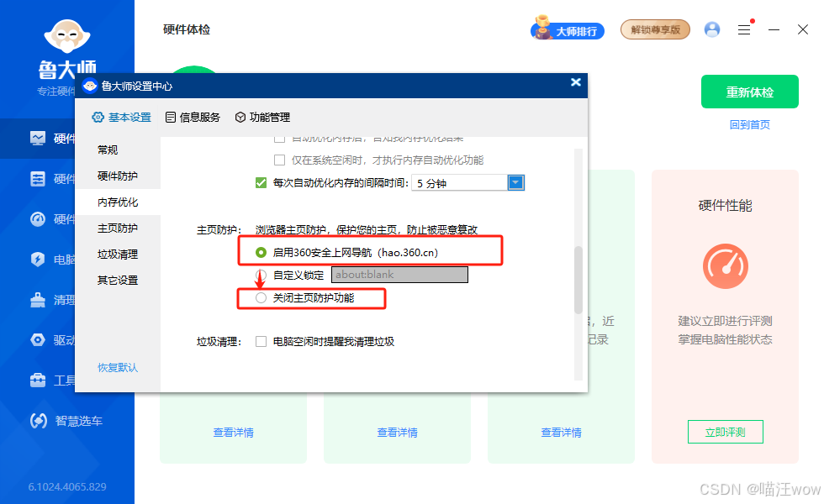
Task: Select 启用360安全上网导航 radio button
Action: (x=261, y=253)
